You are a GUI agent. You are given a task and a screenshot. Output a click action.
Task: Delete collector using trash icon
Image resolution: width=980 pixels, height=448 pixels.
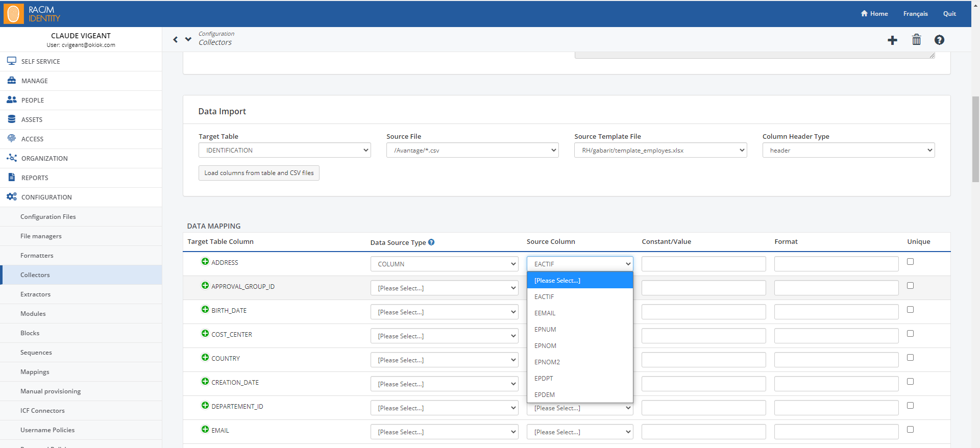[x=917, y=40]
